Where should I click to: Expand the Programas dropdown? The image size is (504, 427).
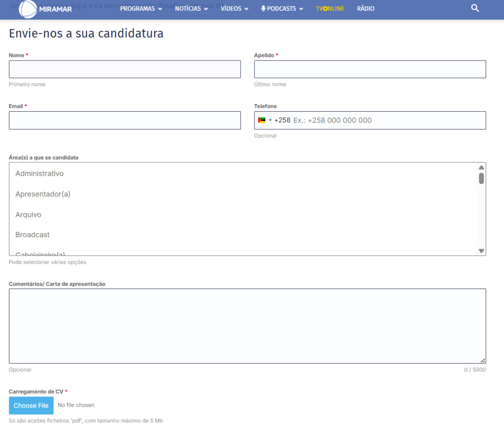tap(140, 8)
